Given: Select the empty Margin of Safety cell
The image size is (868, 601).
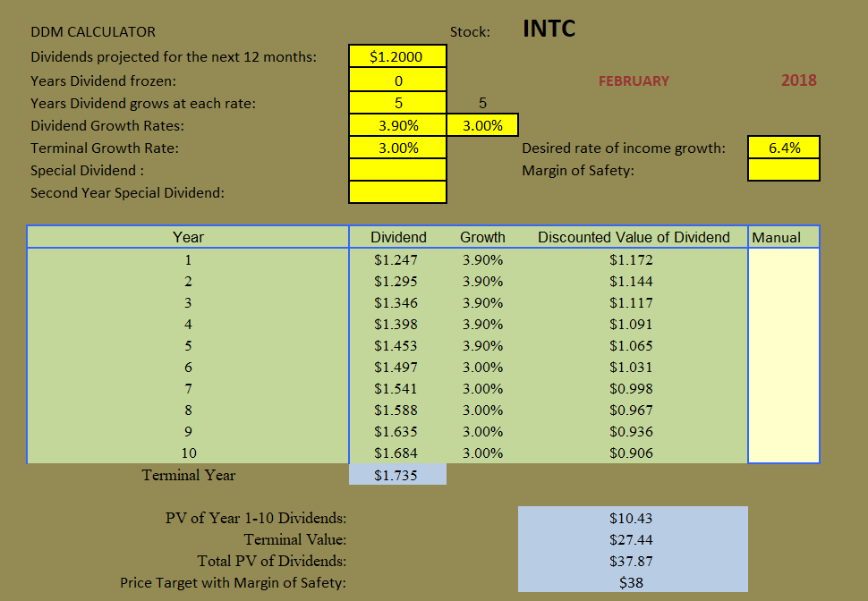Looking at the screenshot, I should tap(784, 170).
